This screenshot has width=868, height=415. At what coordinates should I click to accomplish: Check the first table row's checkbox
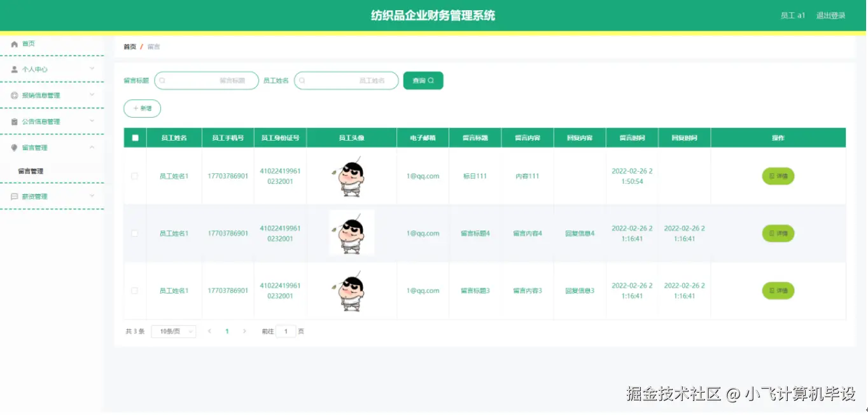click(134, 176)
